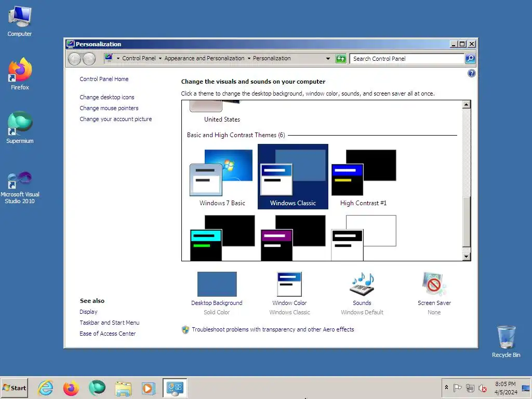Click the theme list scrollbar thumb
The height and width of the screenshot is (399, 532).
click(467, 222)
